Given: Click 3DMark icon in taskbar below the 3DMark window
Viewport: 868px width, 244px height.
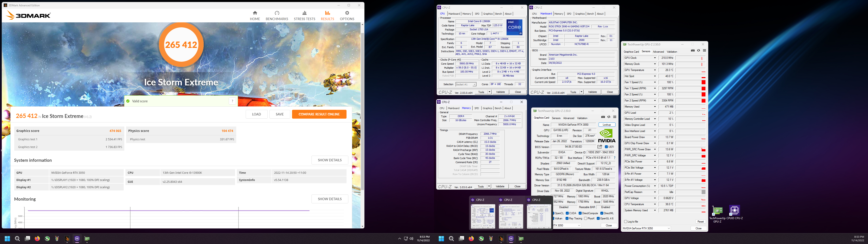Looking at the screenshot, I should (67, 239).
